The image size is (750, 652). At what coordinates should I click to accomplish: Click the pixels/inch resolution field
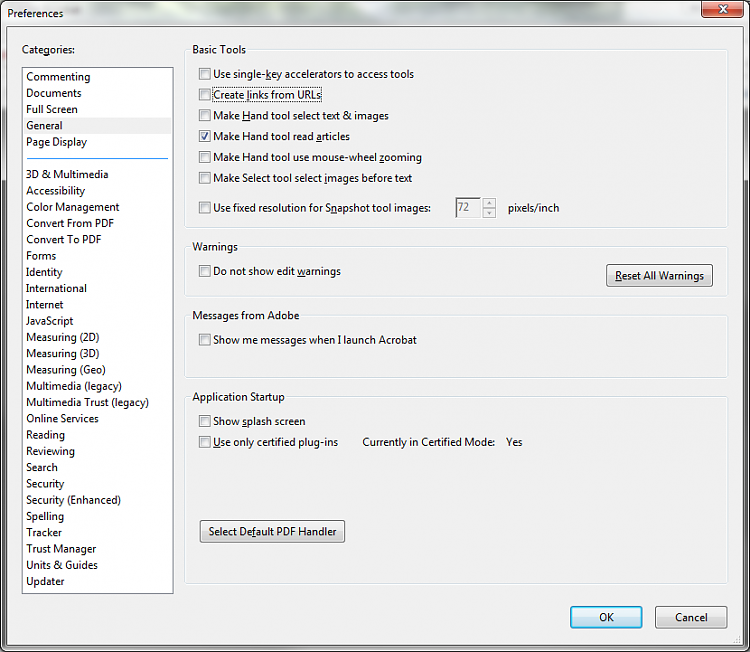tap(469, 208)
